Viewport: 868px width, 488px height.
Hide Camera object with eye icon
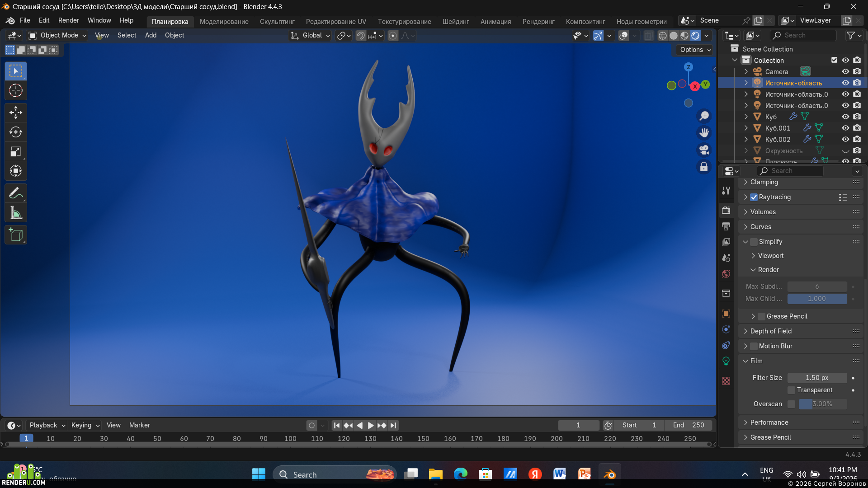tap(845, 71)
